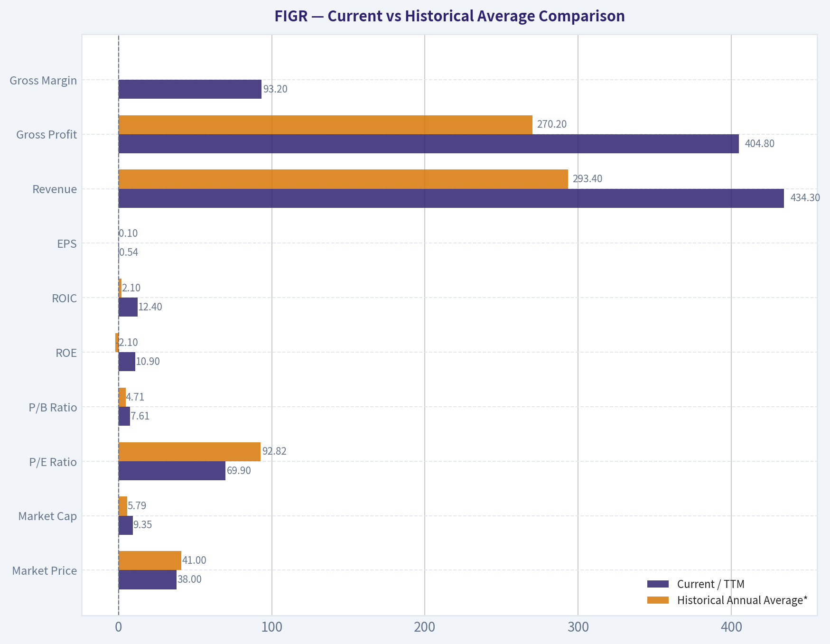The image size is (830, 644).
Task: Click the 12.40 ROIC value label
Action: tap(150, 307)
